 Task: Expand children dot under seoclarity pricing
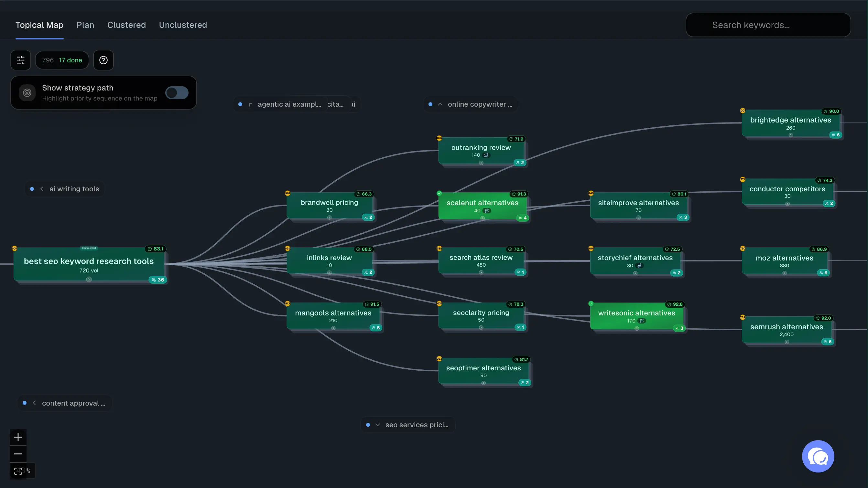click(481, 327)
